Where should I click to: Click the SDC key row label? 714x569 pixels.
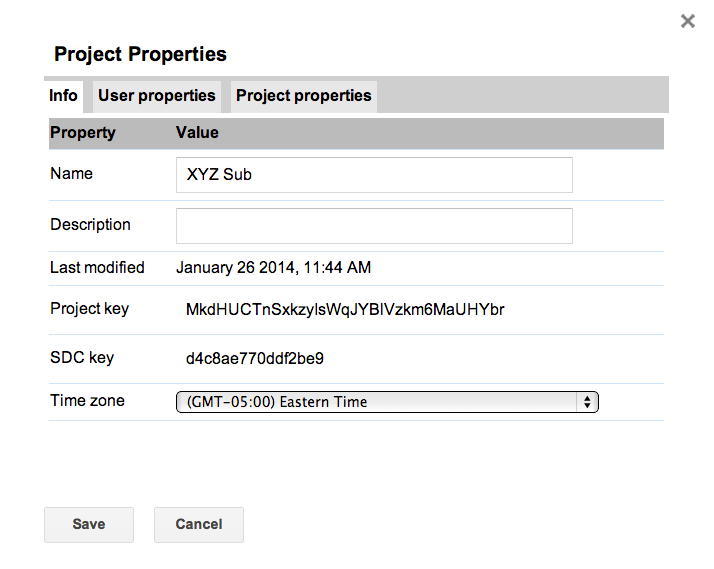pyautogui.click(x=82, y=358)
